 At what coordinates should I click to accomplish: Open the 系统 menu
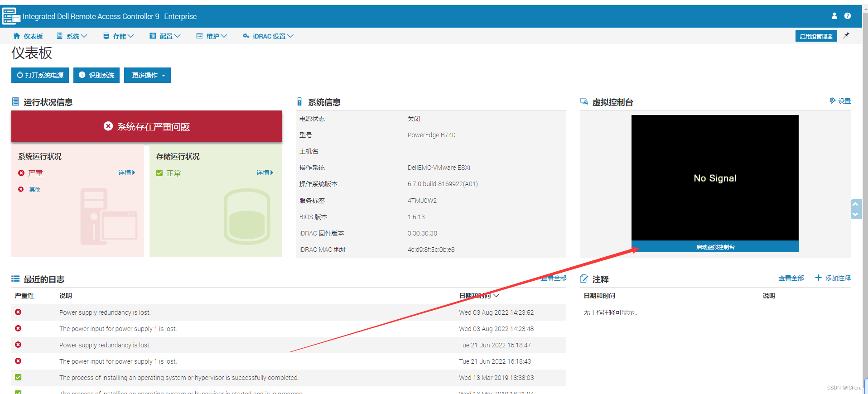(x=72, y=36)
